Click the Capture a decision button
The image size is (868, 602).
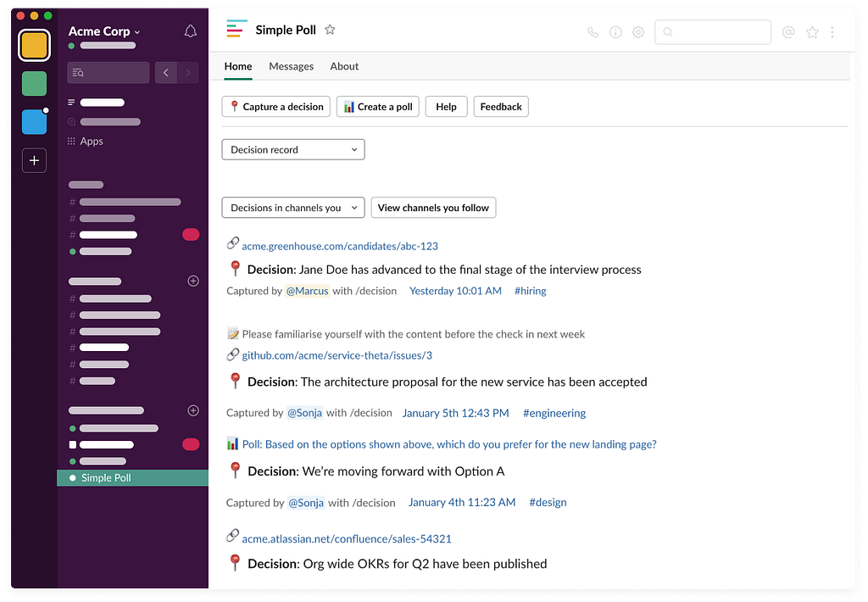[x=276, y=107]
